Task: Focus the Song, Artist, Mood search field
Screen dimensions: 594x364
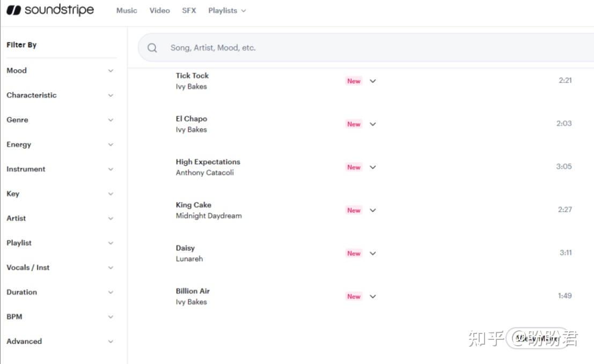Action: (365, 48)
